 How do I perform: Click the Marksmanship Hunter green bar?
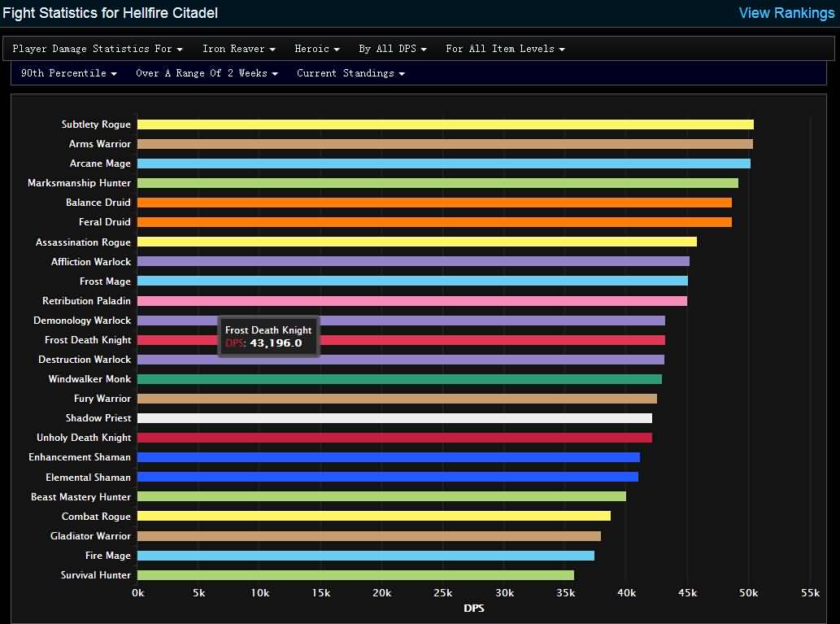(x=437, y=183)
